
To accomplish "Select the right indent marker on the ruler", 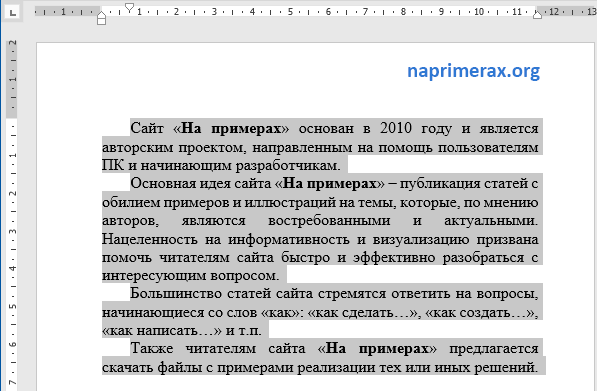I will pyautogui.click(x=537, y=15).
